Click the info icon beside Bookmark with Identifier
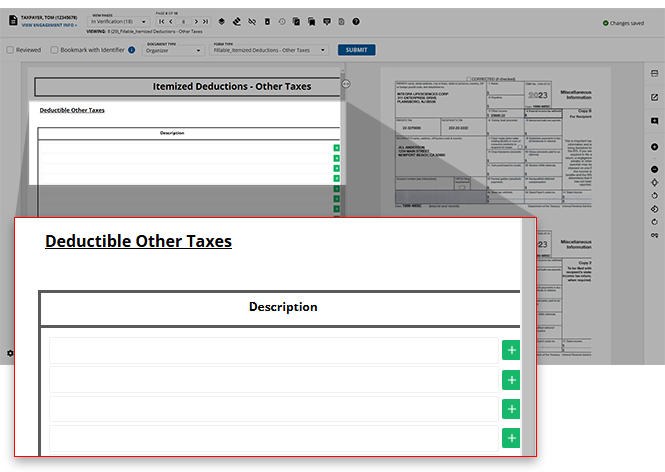 click(x=132, y=50)
